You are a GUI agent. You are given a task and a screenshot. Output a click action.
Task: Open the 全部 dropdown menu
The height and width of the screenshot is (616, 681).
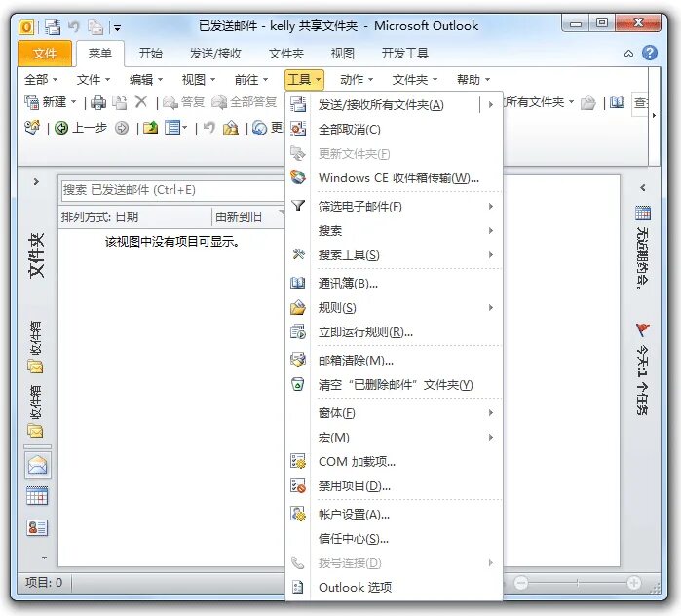pyautogui.click(x=40, y=80)
